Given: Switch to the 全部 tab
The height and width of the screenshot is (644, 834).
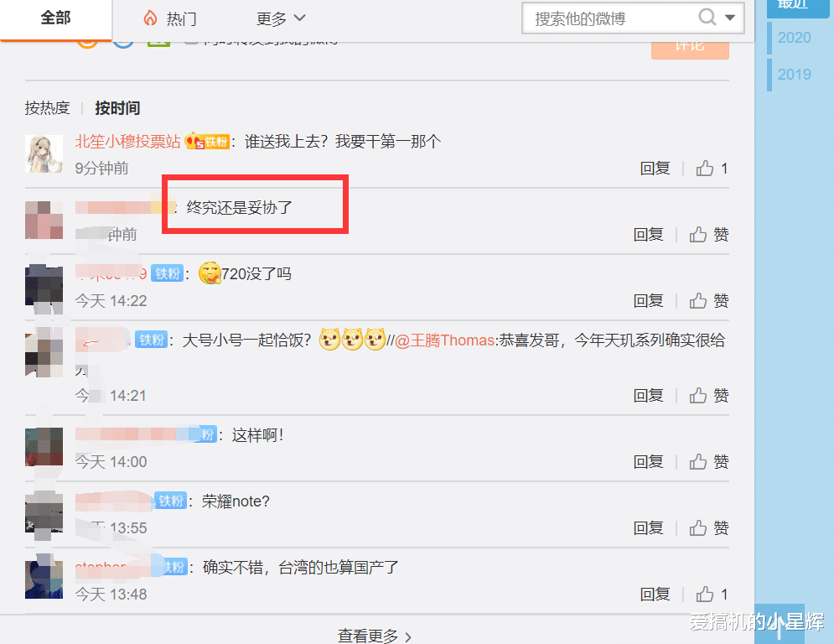Looking at the screenshot, I should click(55, 18).
